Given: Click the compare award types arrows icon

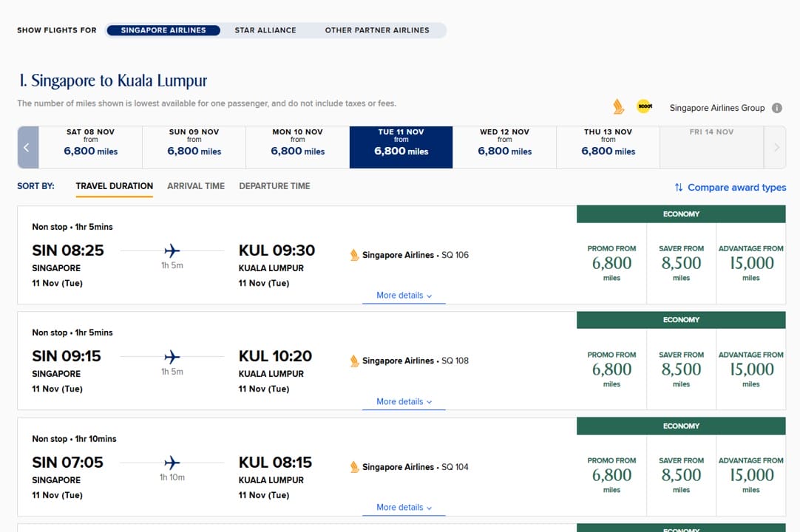Looking at the screenshot, I should click(678, 188).
